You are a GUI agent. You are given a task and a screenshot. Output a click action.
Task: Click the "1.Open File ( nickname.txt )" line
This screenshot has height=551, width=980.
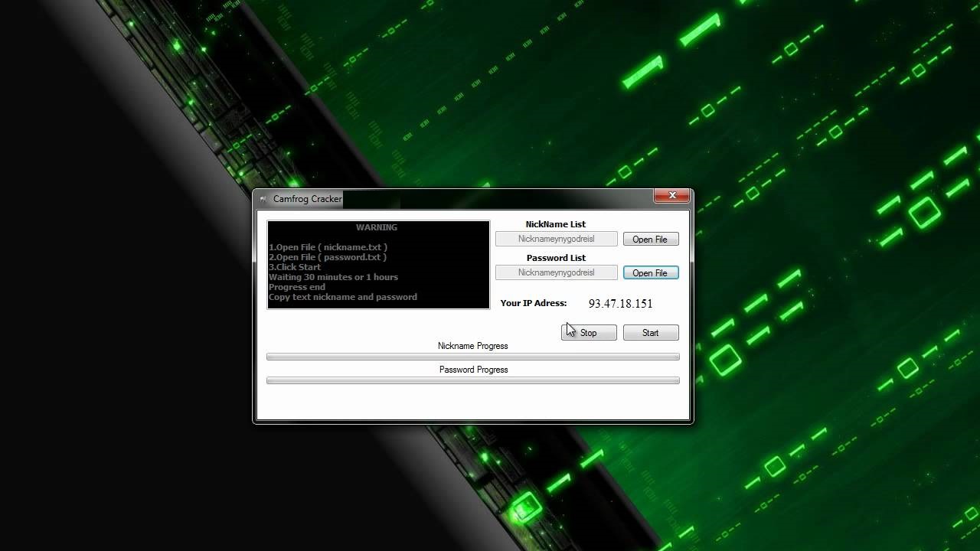pyautogui.click(x=328, y=247)
